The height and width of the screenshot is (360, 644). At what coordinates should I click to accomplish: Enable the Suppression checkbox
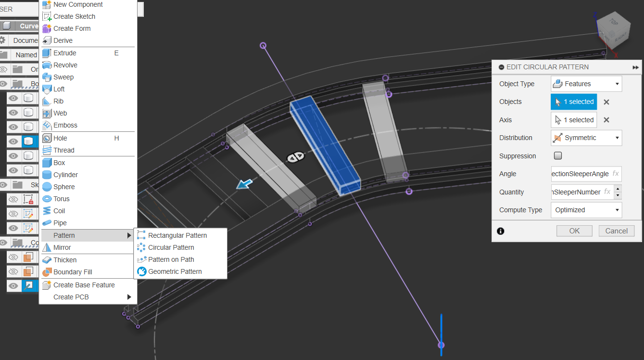pos(558,155)
